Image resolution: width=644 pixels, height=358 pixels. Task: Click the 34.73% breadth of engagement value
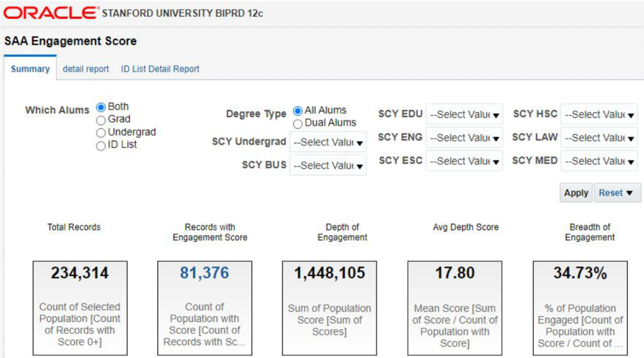[x=580, y=273]
